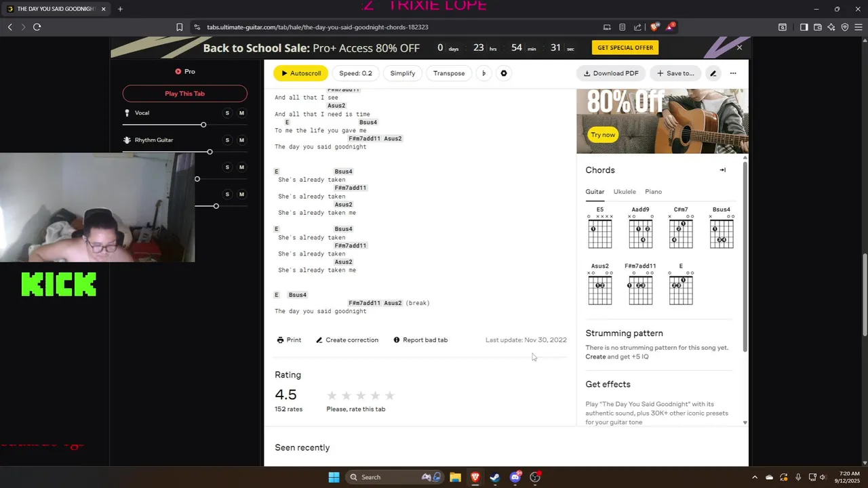Viewport: 868px width, 488px height.
Task: Open the Brave Wallet icon
Action: (818, 27)
